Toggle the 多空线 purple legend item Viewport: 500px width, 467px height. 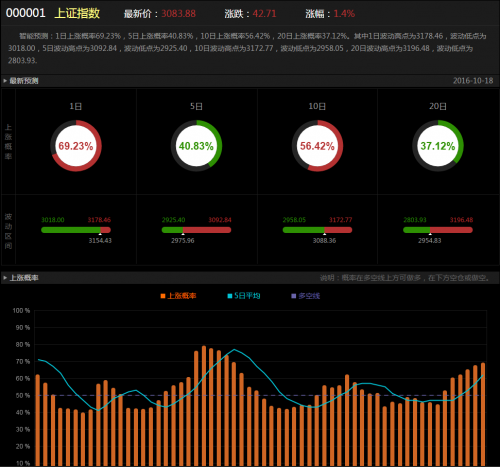(x=306, y=296)
